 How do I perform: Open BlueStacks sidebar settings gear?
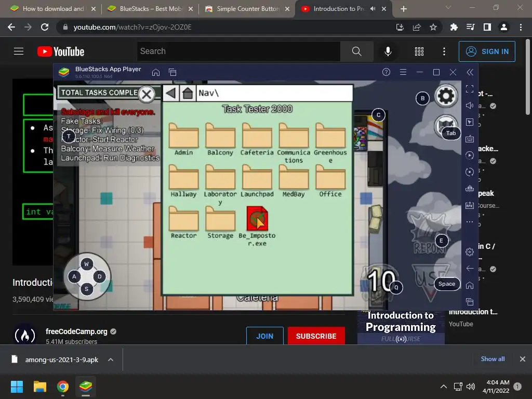coord(470,252)
